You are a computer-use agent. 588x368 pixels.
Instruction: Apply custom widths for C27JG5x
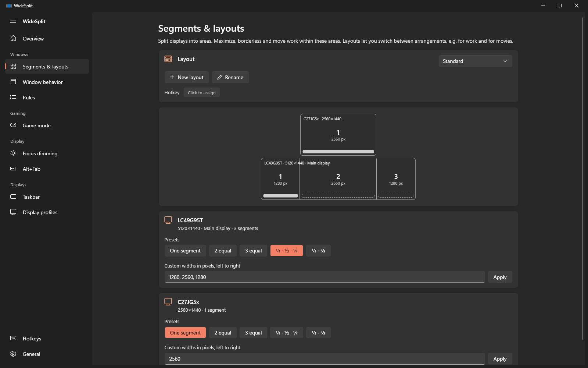[x=500, y=359]
